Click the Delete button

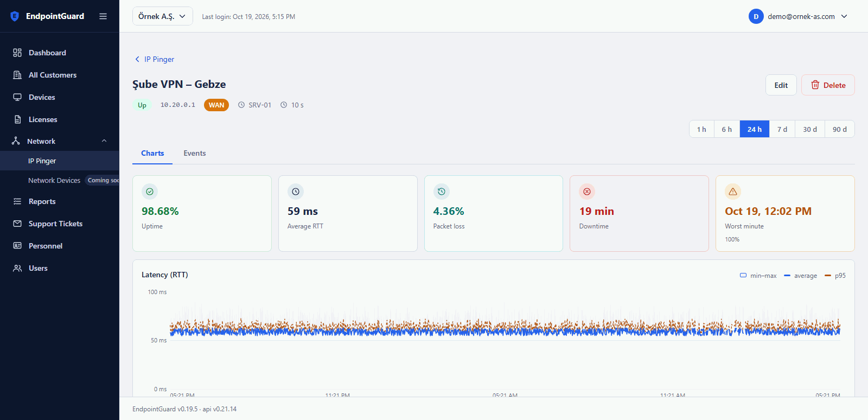tap(828, 85)
